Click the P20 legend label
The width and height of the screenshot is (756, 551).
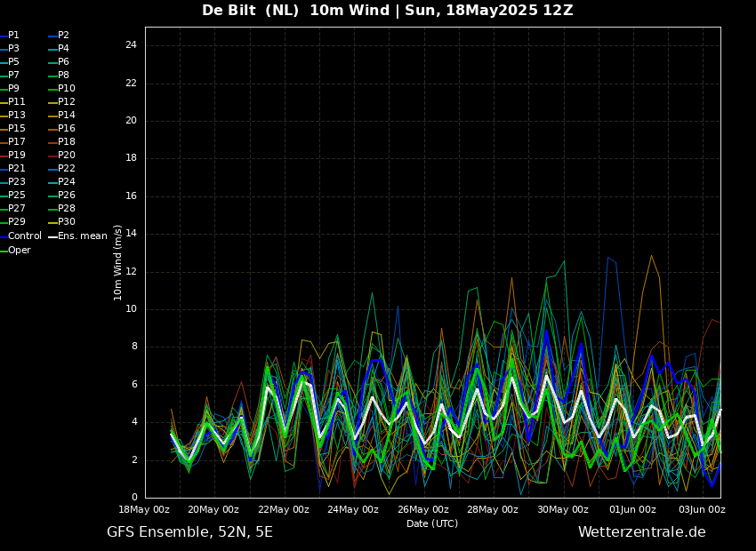pyautogui.click(x=66, y=156)
